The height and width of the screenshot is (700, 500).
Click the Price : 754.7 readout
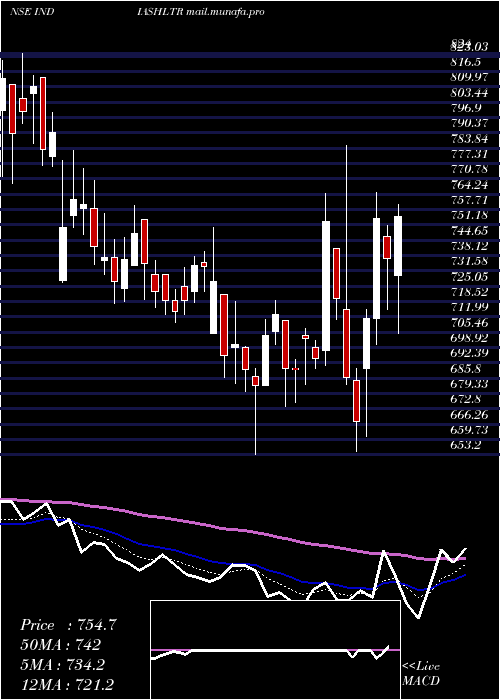click(x=68, y=625)
